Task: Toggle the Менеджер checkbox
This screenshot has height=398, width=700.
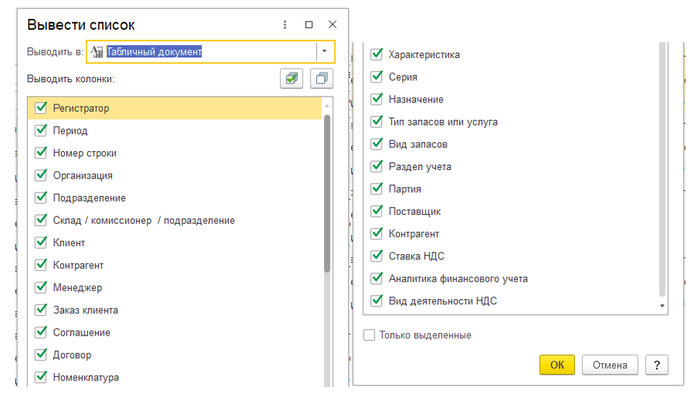Action: (x=41, y=287)
